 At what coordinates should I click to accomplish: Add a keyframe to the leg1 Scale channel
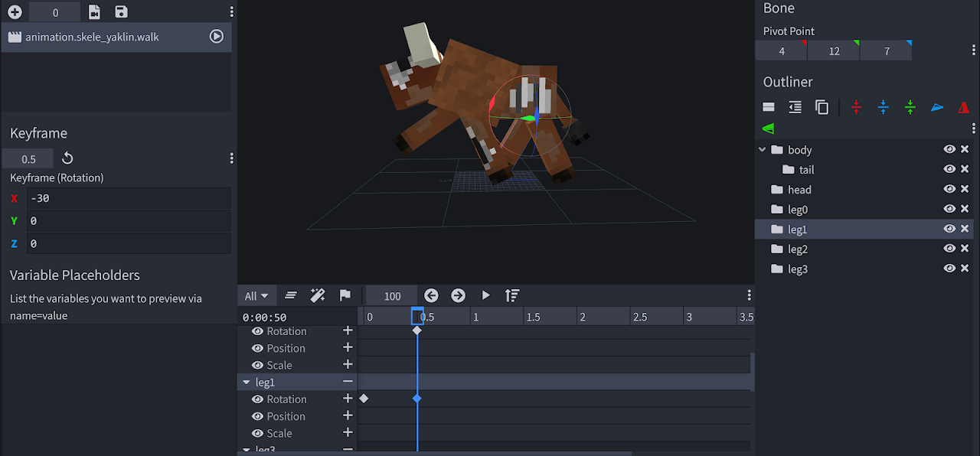tap(348, 433)
